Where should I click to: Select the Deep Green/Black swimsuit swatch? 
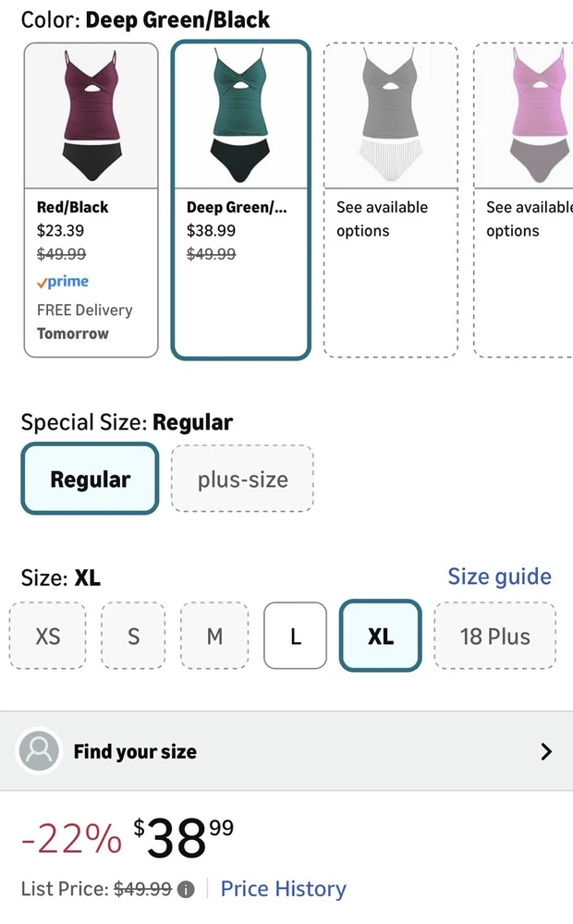pos(240,200)
